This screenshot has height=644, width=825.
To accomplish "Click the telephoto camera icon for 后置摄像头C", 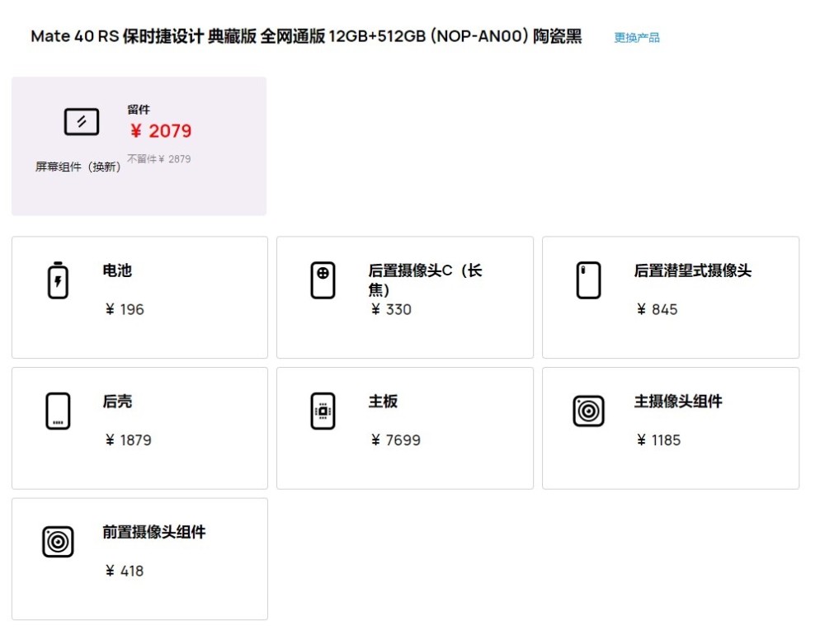I will 323,279.
